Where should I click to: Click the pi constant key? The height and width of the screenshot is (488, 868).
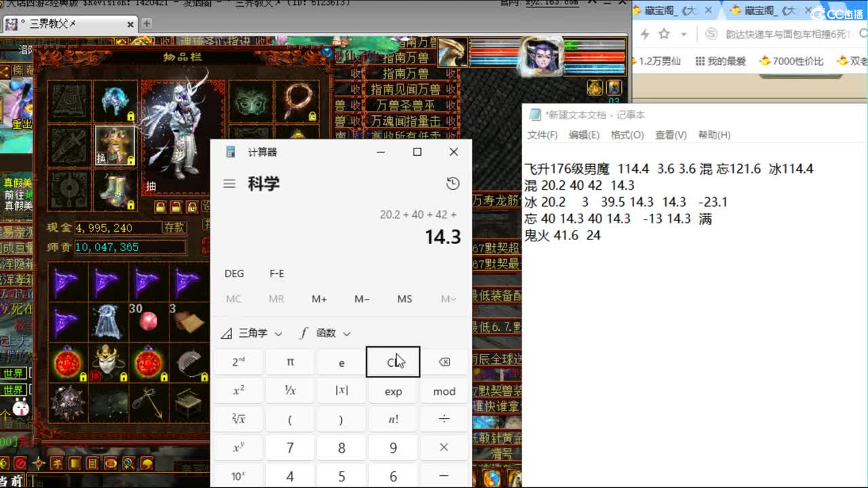[290, 362]
